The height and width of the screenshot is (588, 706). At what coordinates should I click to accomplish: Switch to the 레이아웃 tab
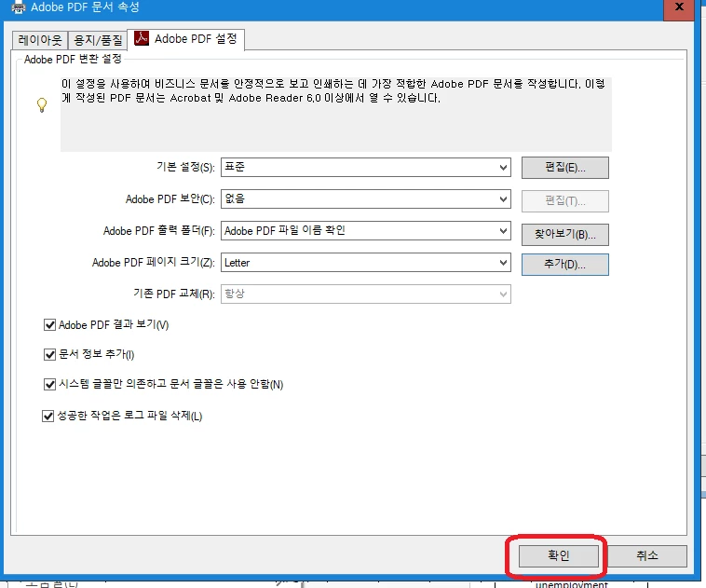pyautogui.click(x=40, y=40)
